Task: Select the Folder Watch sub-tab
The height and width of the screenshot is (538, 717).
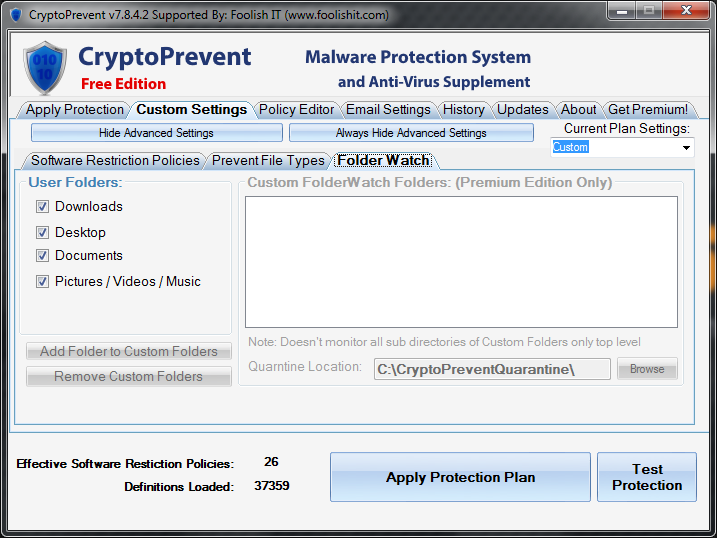Action: click(x=384, y=160)
